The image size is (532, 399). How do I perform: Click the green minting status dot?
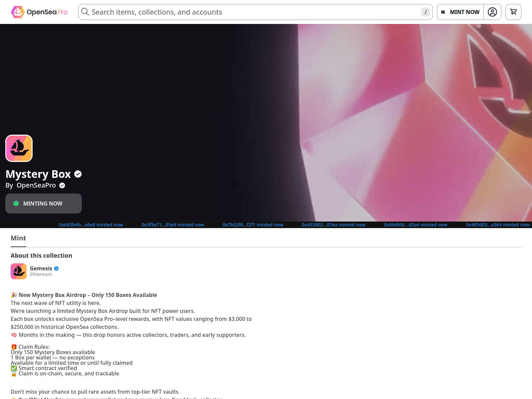[16, 203]
